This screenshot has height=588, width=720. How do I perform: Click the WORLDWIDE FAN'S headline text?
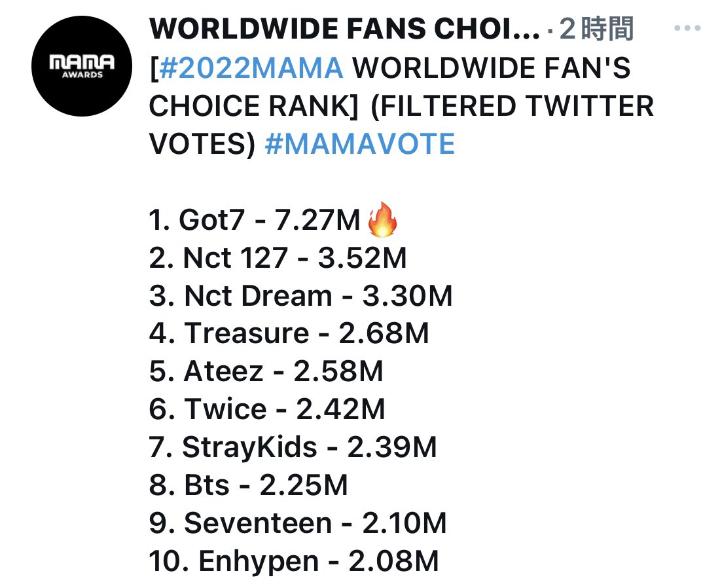click(492, 68)
